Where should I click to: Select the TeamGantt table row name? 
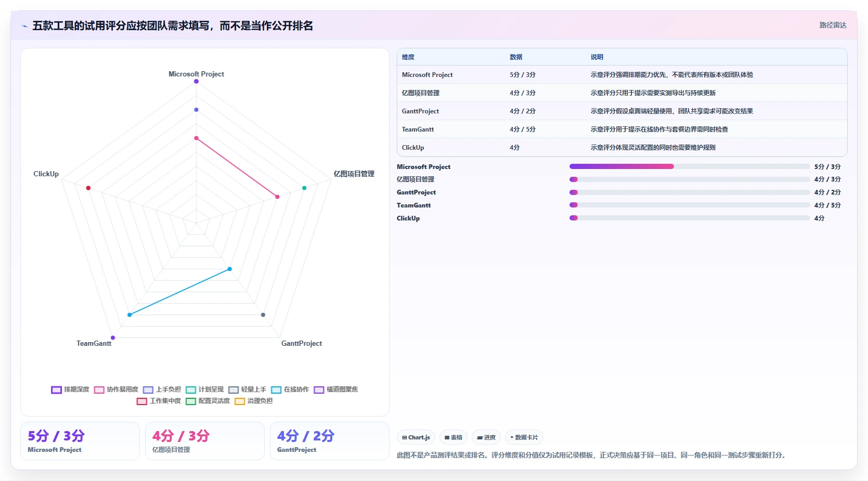(418, 129)
